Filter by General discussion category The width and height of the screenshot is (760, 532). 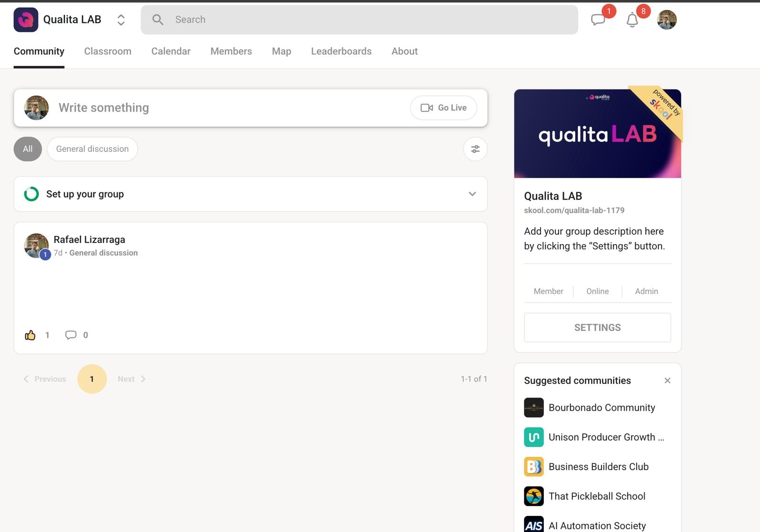92,149
